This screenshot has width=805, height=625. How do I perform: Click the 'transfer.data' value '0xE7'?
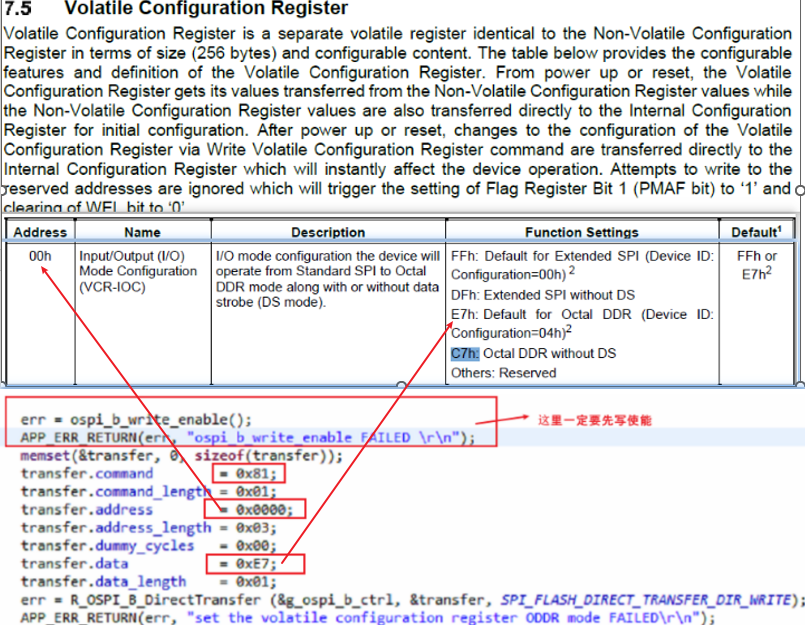[256, 563]
